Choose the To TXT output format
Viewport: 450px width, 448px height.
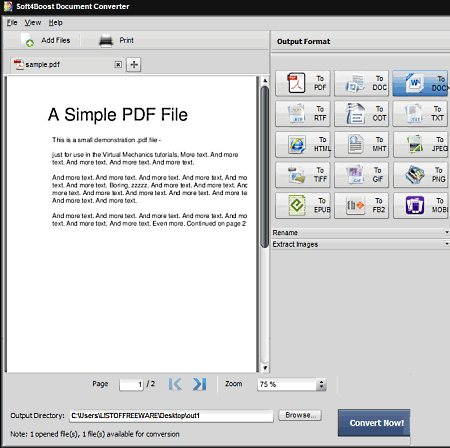tap(421, 114)
